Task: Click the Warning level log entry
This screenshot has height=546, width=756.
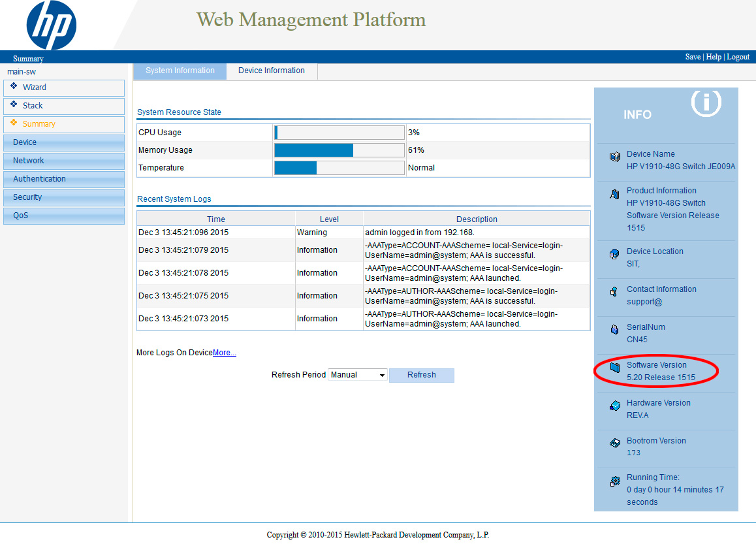Action: pyautogui.click(x=312, y=233)
